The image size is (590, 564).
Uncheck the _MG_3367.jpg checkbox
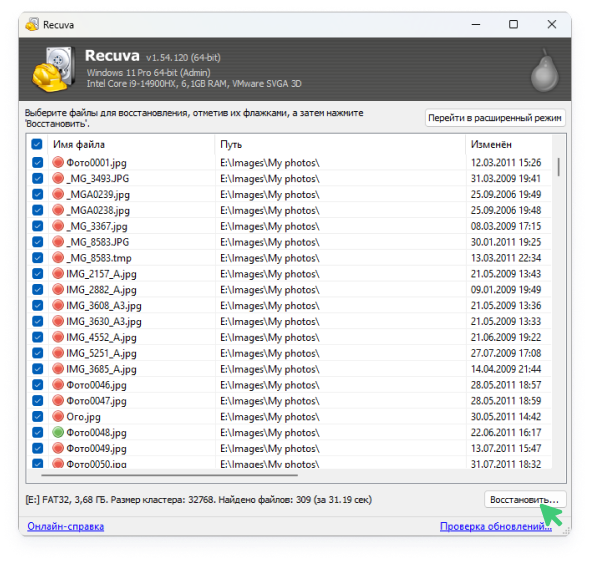38,226
